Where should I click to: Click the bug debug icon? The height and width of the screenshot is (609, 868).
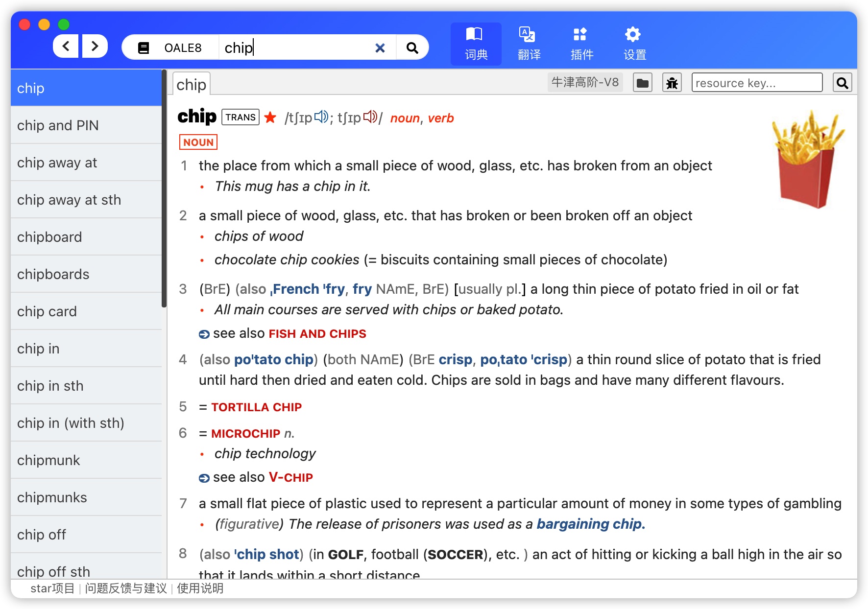672,83
